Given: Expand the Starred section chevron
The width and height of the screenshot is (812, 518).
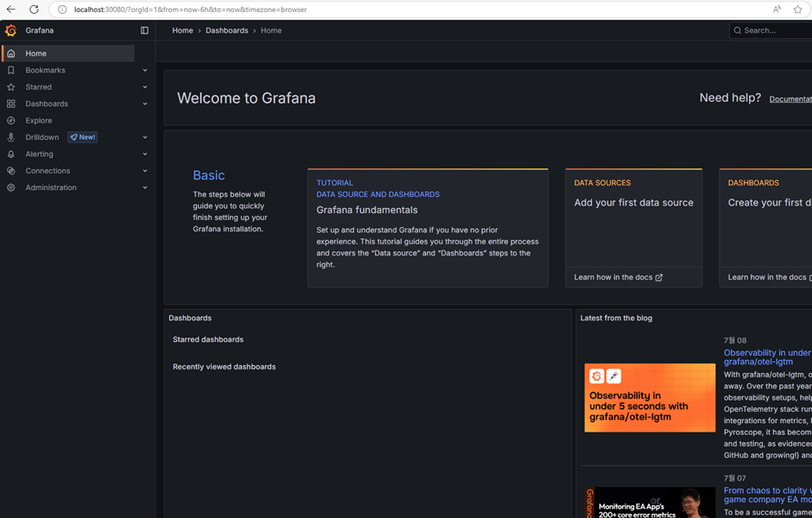Looking at the screenshot, I should tap(145, 87).
